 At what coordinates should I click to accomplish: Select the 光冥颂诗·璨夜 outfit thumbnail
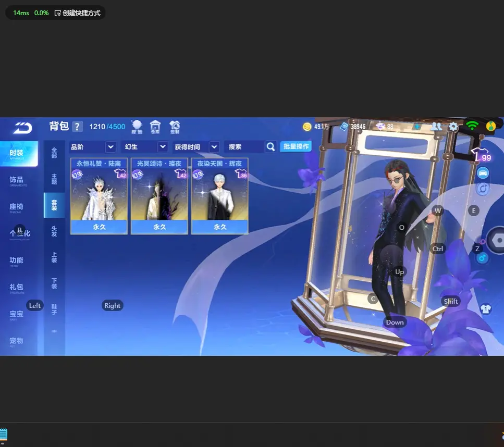pyautogui.click(x=159, y=194)
